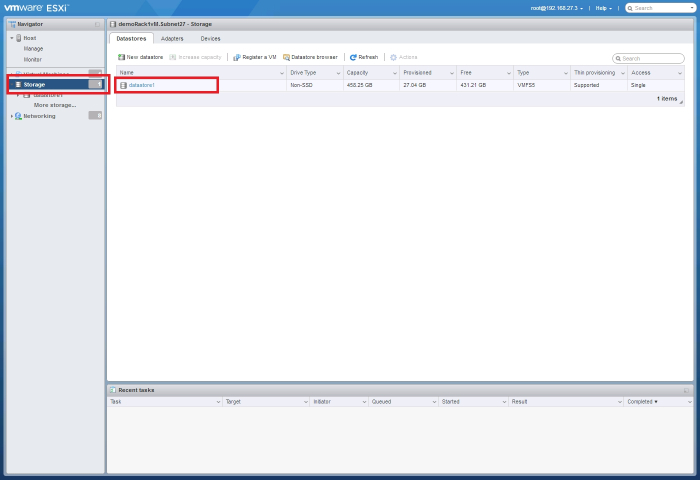
Task: Select Networking in the Navigator
Action: (39, 116)
